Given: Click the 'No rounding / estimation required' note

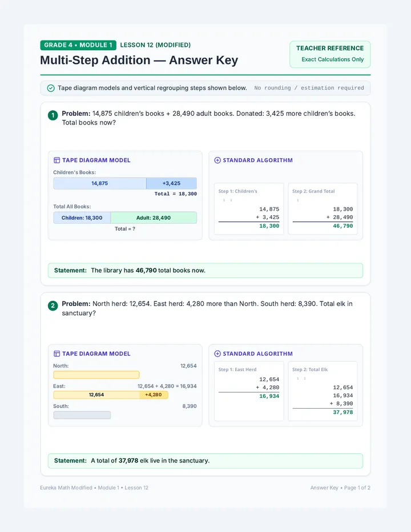Looking at the screenshot, I should point(309,88).
